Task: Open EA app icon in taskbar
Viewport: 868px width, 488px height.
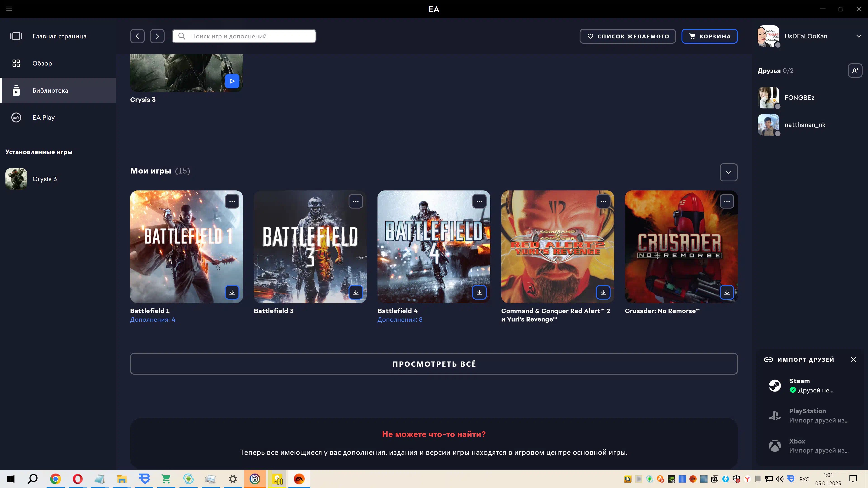Action: (x=299, y=479)
